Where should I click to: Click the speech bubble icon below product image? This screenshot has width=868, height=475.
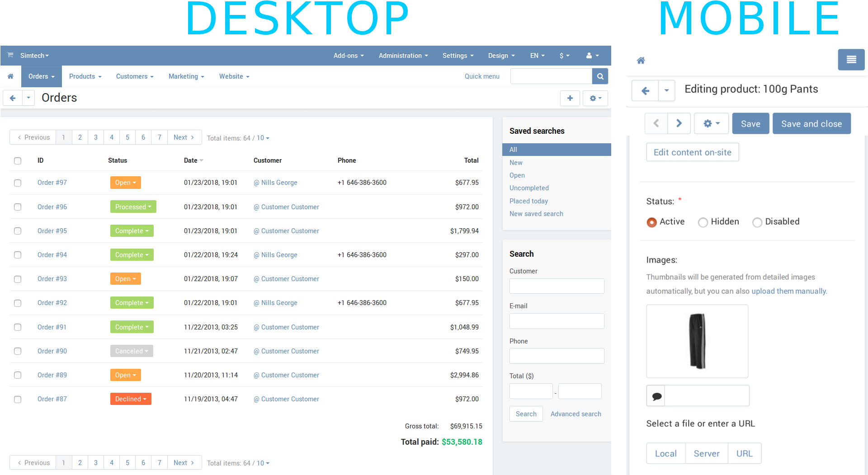pos(656,396)
